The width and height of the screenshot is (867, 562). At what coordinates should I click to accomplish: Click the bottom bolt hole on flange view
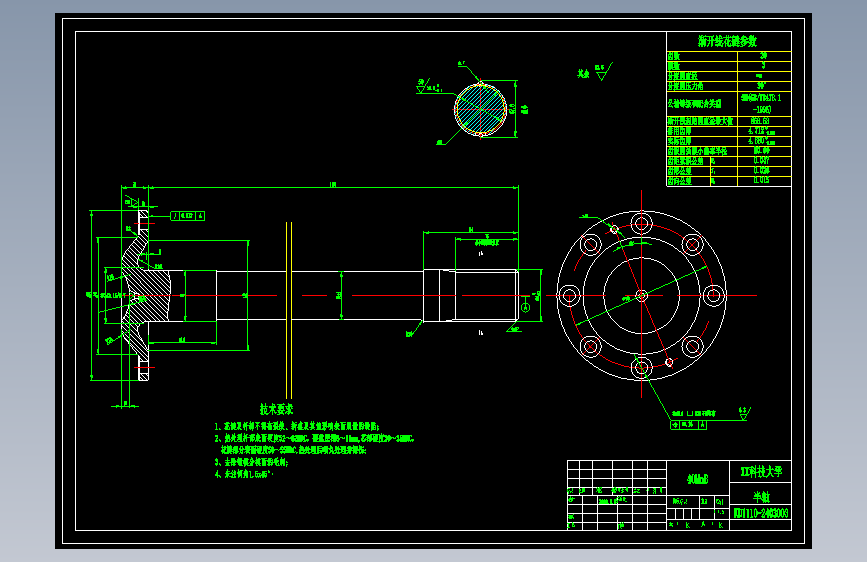pyautogui.click(x=641, y=367)
